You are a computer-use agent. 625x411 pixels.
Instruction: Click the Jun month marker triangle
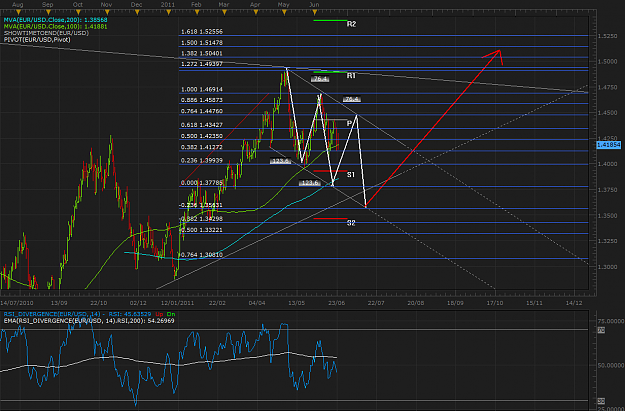(x=315, y=13)
